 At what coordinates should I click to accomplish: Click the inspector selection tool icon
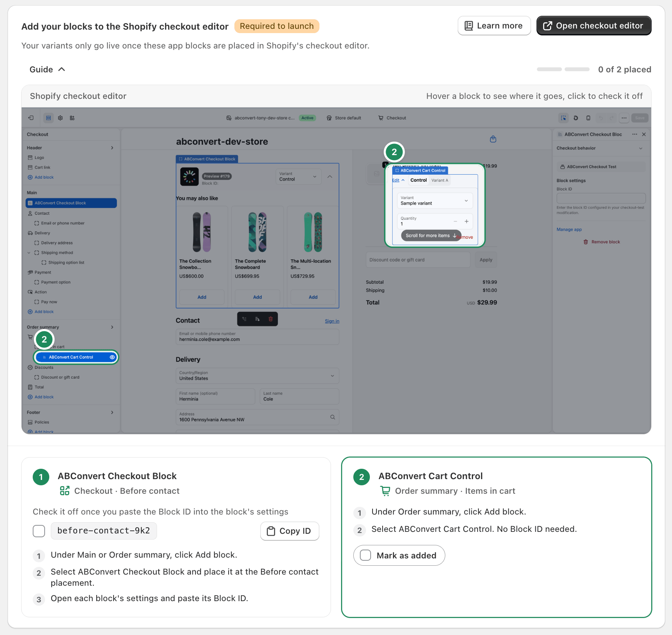coord(563,118)
